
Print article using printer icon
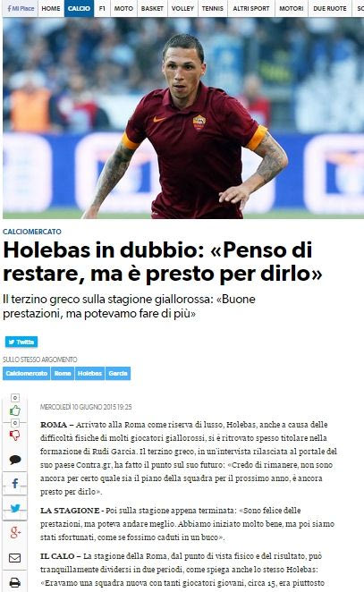[x=14, y=582]
